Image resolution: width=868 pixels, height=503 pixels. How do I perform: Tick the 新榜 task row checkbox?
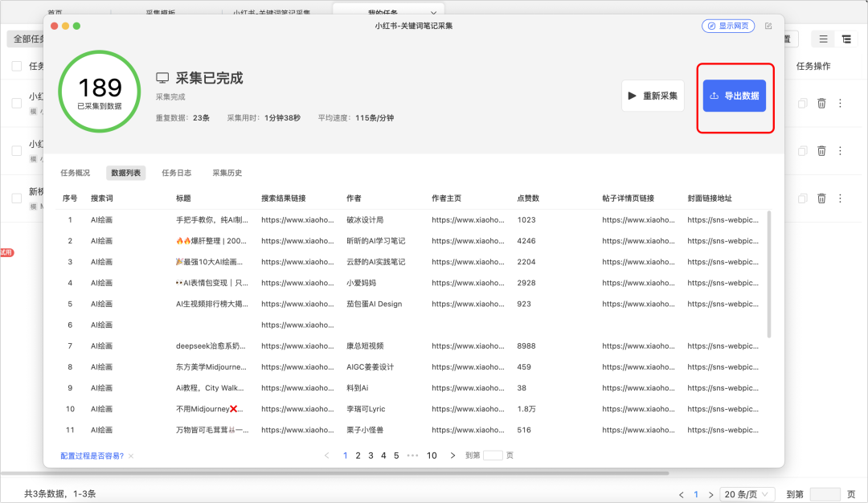pyautogui.click(x=17, y=198)
